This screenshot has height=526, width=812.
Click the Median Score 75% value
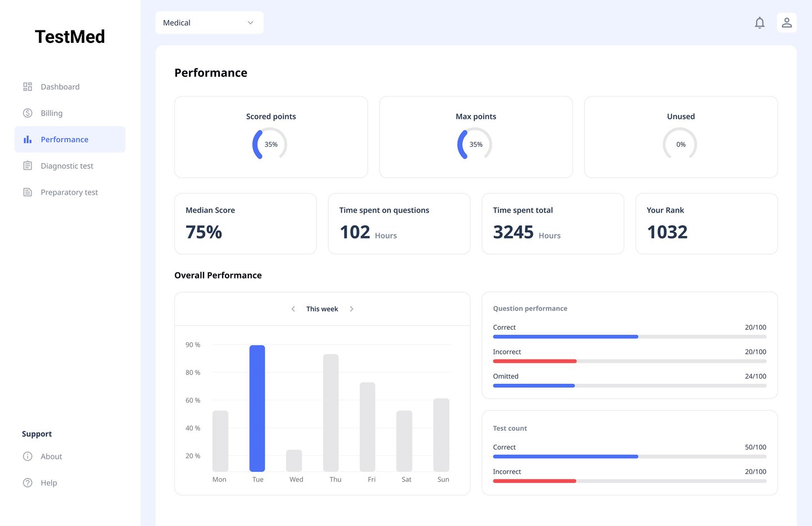tap(204, 232)
